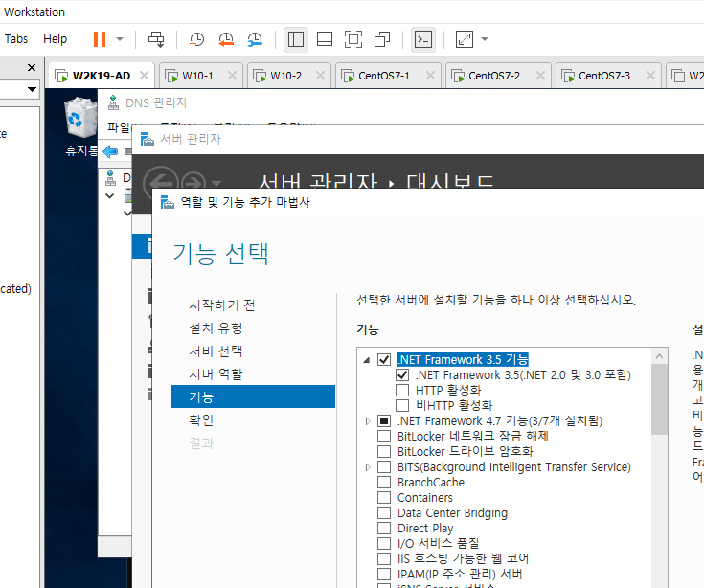704x588 pixels.
Task: Revert to snapshot using orange arrow clock icon
Action: tap(226, 39)
